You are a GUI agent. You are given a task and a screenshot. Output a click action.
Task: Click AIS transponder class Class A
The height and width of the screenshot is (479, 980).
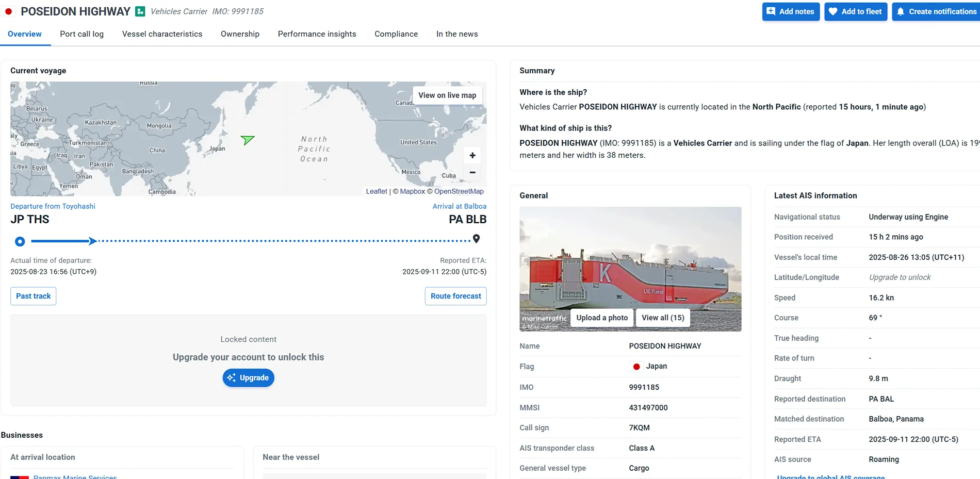click(642, 448)
